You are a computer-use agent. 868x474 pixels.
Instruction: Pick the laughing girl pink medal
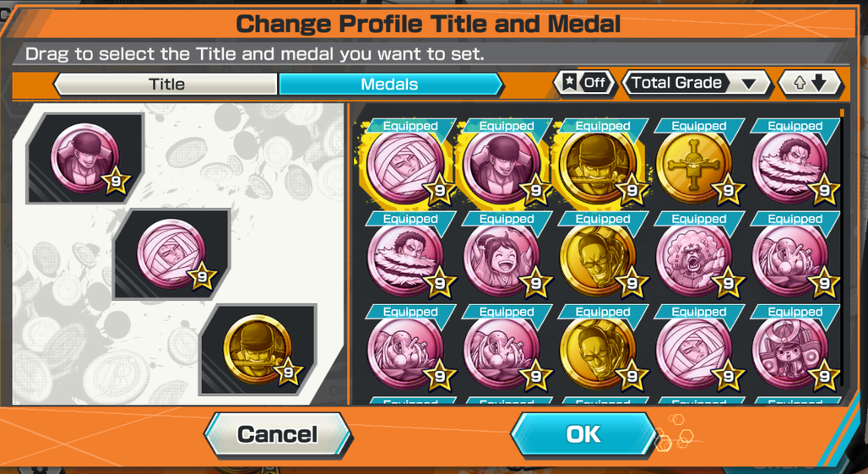click(501, 259)
